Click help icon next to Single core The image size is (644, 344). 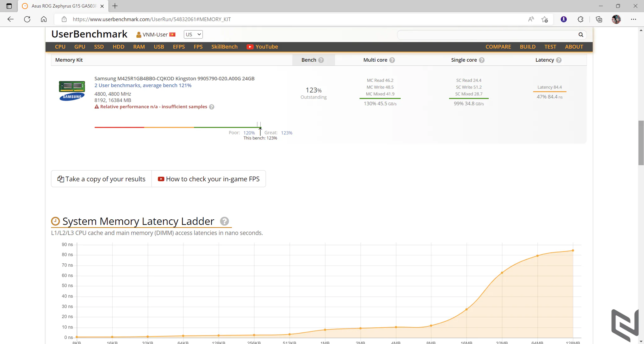click(x=482, y=60)
